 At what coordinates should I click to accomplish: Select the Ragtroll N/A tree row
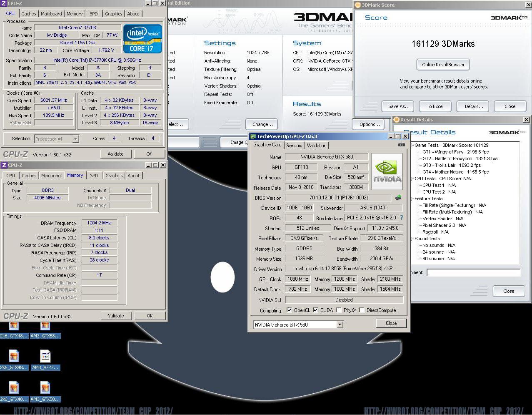pyautogui.click(x=436, y=232)
